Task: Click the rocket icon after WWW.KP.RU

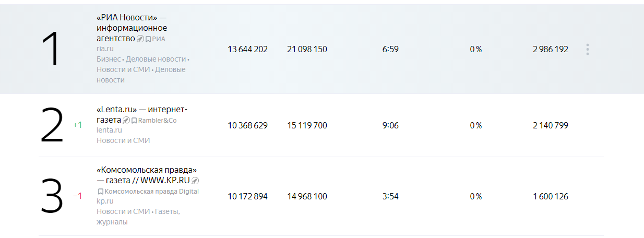Action: [195, 181]
